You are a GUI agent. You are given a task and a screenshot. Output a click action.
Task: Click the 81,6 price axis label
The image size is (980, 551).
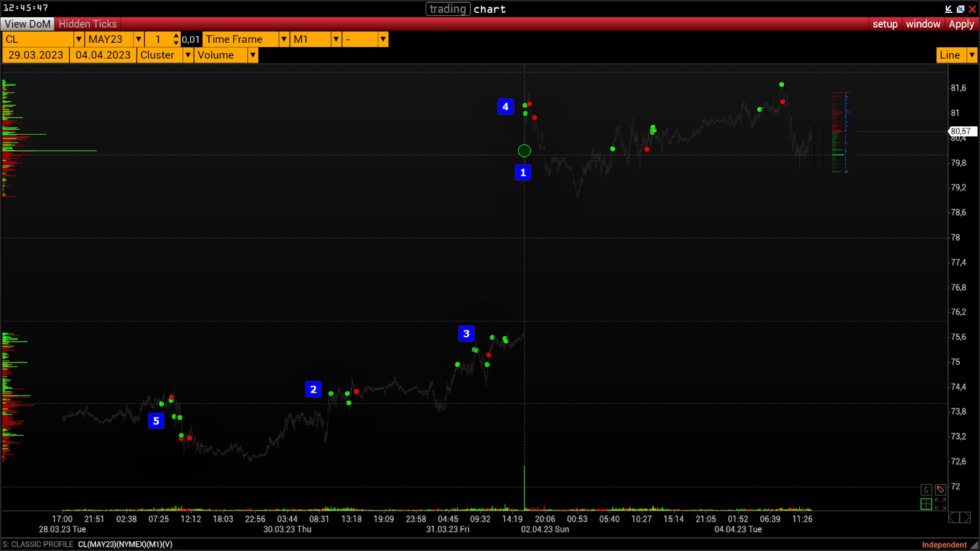(959, 88)
